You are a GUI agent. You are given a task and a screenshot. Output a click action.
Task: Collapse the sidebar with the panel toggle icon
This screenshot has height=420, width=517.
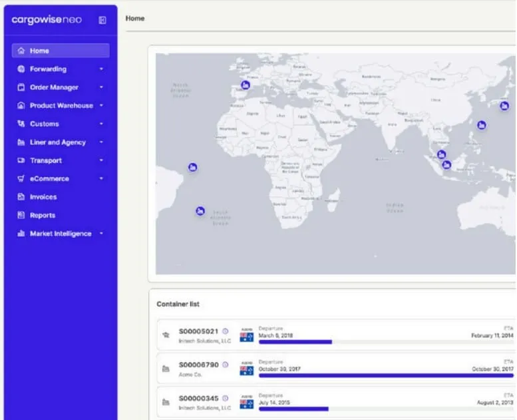(102, 20)
